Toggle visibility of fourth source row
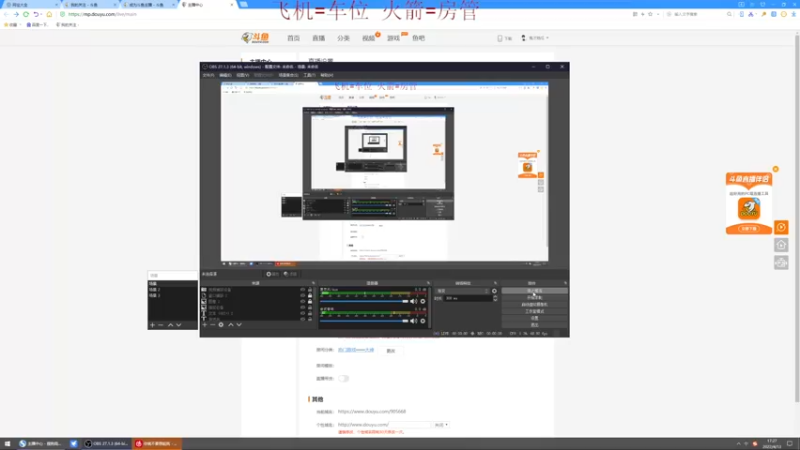The height and width of the screenshot is (450, 800). coord(303,308)
